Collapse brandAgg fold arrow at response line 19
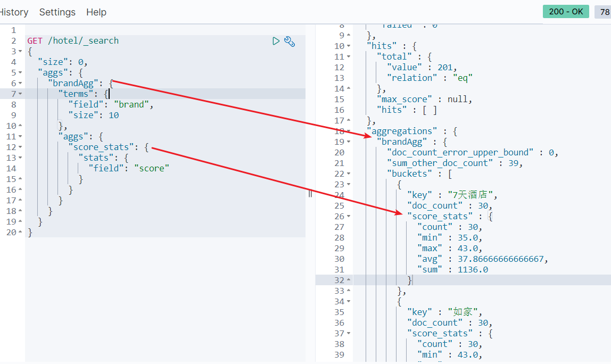Screen dimensions: 611x364 (x=349, y=142)
